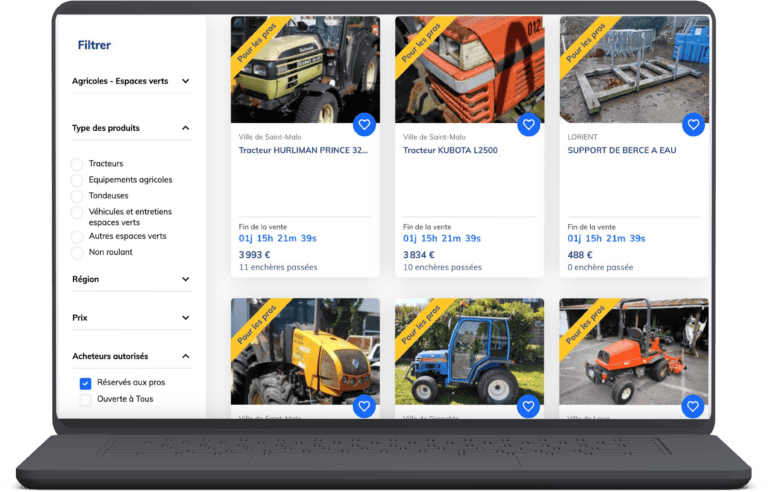Click Ville de Saint-Malo on KUBOTA card
Screen dimensions: 768x492
434,137
